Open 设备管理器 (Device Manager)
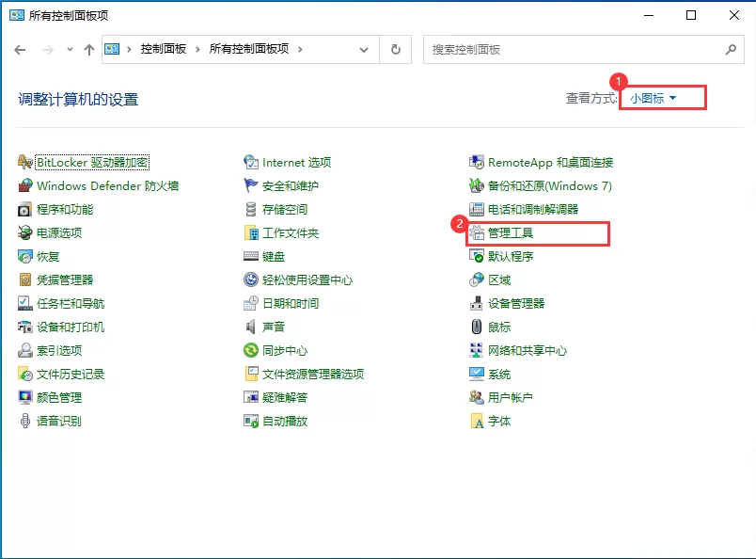This screenshot has height=559, width=756. click(516, 303)
